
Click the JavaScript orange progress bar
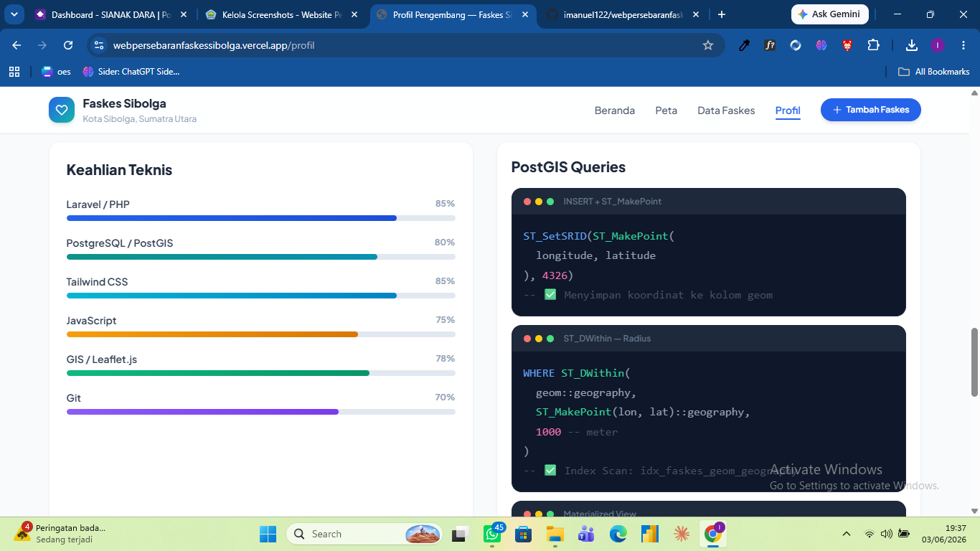coord(260,334)
